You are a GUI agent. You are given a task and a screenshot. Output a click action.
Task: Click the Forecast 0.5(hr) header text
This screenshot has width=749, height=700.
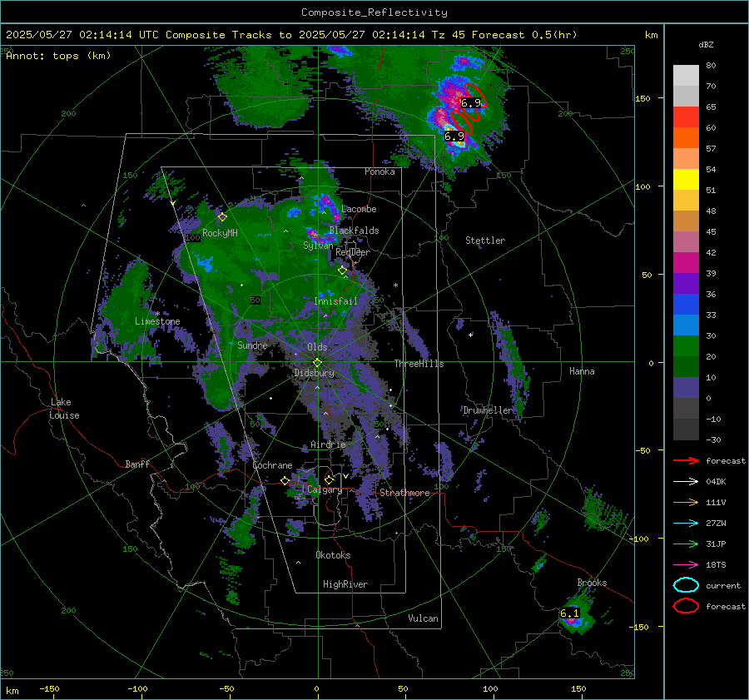point(524,35)
